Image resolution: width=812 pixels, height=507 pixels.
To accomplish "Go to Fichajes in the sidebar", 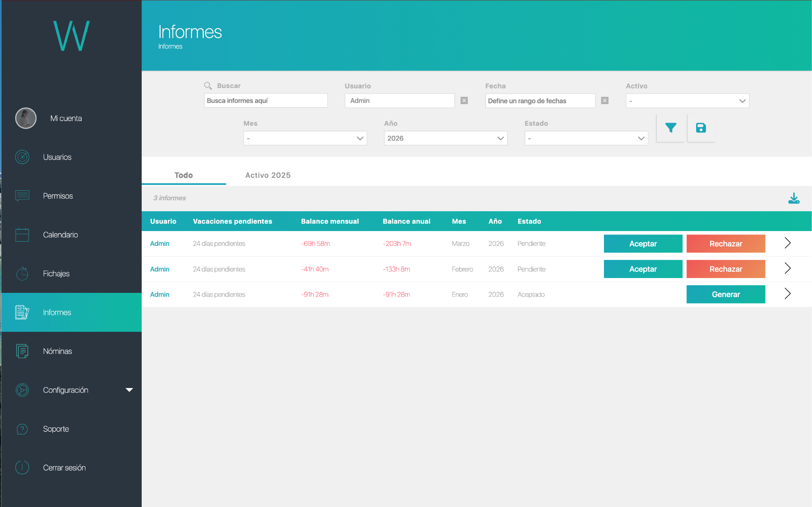I will point(71,273).
